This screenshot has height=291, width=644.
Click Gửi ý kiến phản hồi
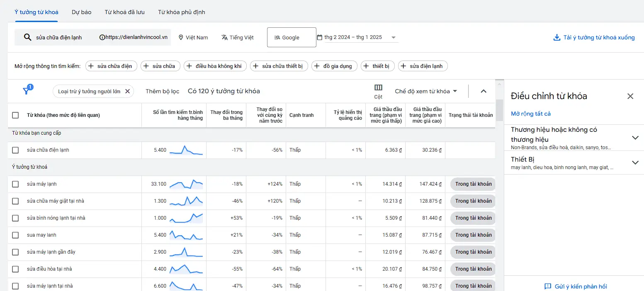(x=581, y=286)
